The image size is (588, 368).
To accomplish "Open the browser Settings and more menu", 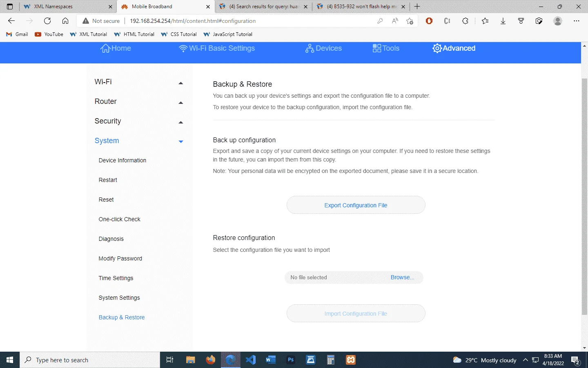I will [x=577, y=21].
